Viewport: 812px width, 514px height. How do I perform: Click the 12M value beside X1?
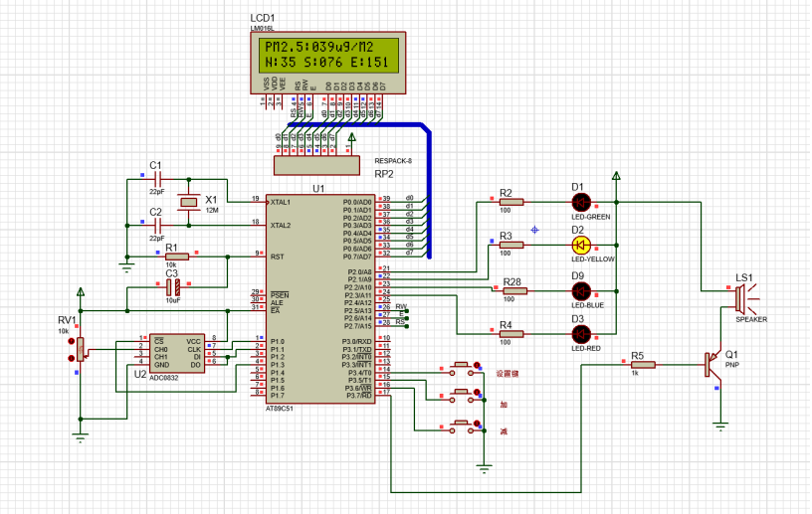pyautogui.click(x=212, y=210)
